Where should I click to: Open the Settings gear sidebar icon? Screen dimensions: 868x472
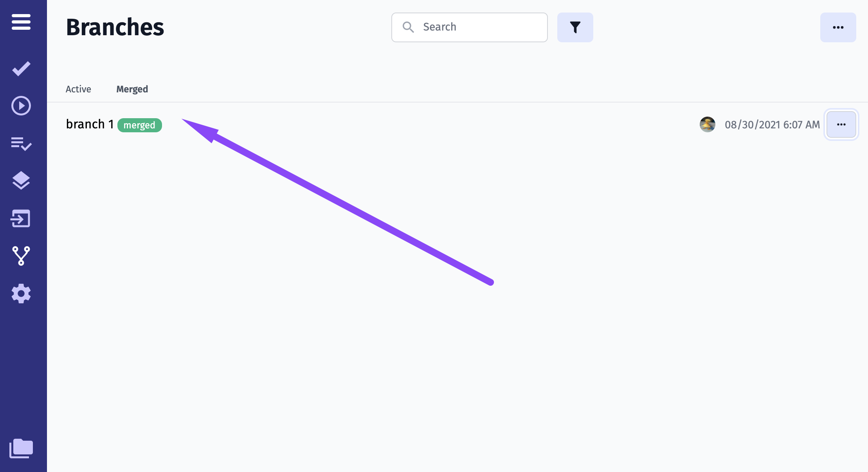click(x=21, y=294)
